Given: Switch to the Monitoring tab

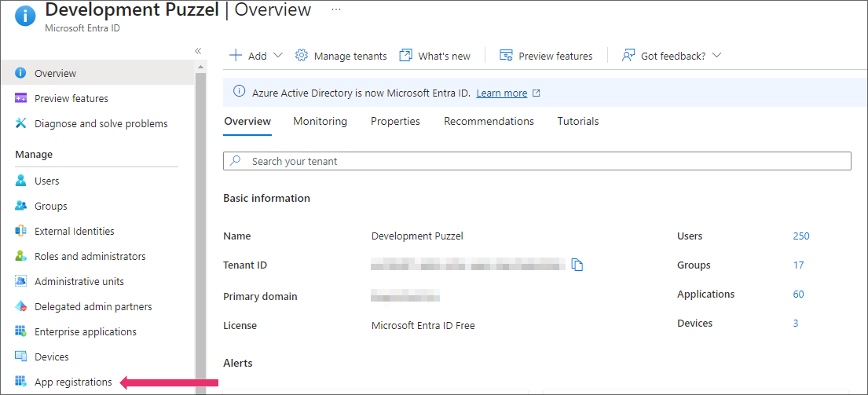Looking at the screenshot, I should point(320,122).
